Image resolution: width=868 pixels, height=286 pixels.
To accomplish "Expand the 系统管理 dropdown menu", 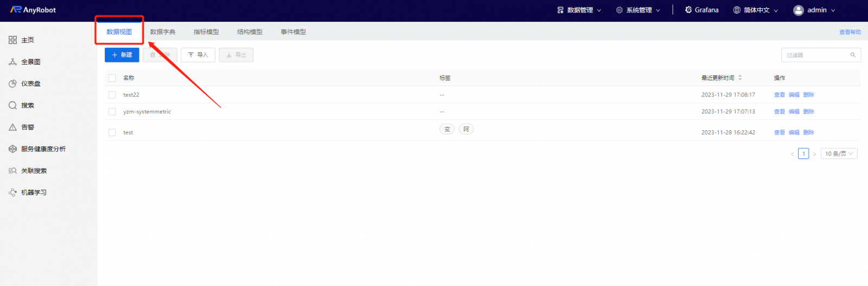I will pyautogui.click(x=639, y=10).
